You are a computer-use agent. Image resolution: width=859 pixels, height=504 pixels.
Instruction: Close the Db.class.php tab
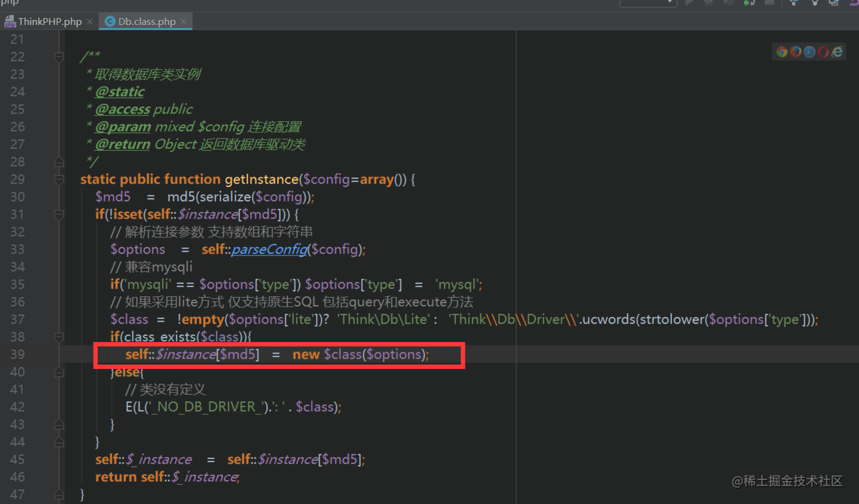pos(184,21)
